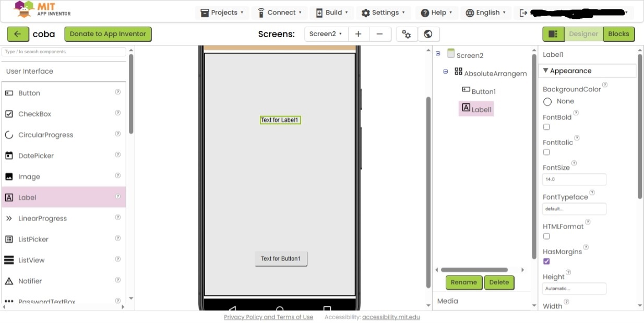Switch to the Designer view
This screenshot has height=323, width=644.
click(x=583, y=34)
